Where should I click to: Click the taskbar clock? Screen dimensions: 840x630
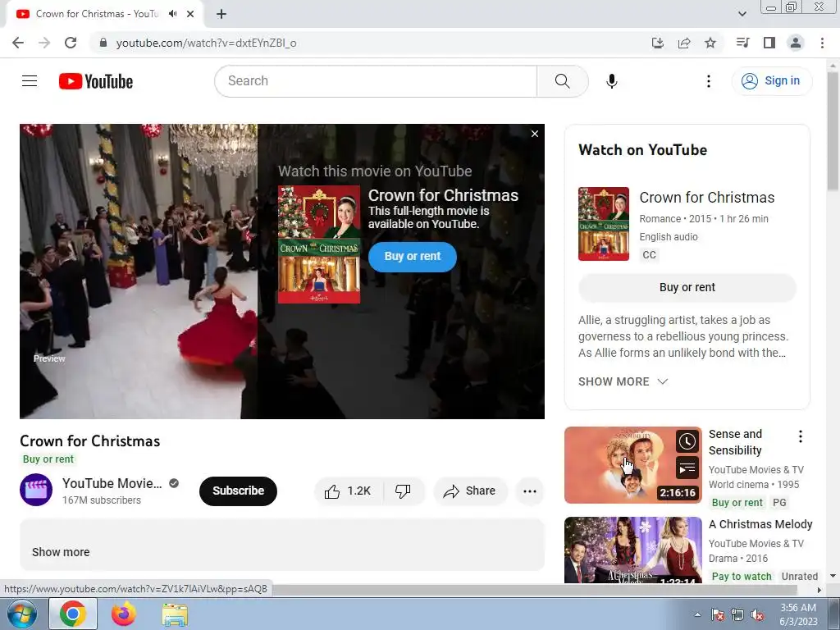tap(798, 614)
